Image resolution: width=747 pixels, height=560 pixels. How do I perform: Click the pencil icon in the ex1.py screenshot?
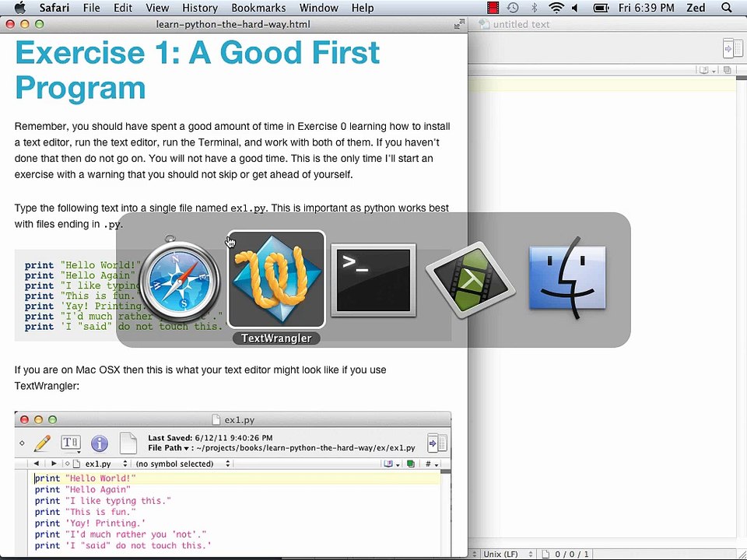[x=42, y=443]
